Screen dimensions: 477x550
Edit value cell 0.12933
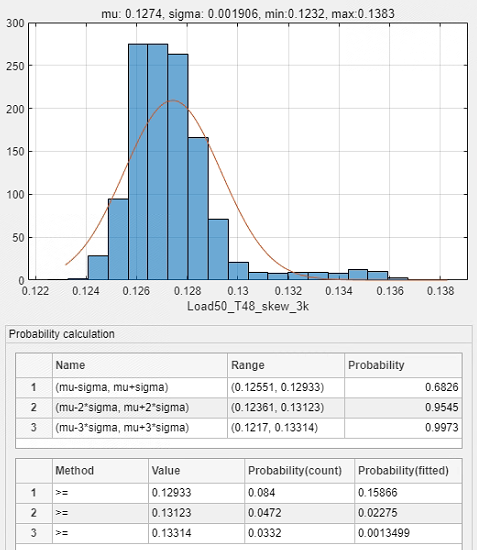[x=196, y=493]
